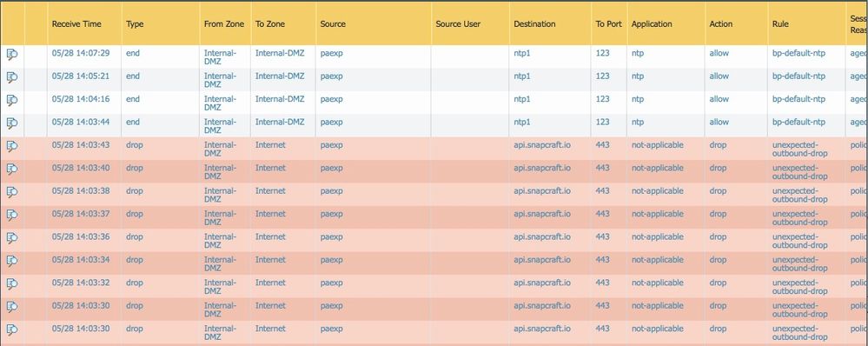This screenshot has width=868, height=346.
Task: Click timestamp 05/28 14:03:40
Action: 81,168
